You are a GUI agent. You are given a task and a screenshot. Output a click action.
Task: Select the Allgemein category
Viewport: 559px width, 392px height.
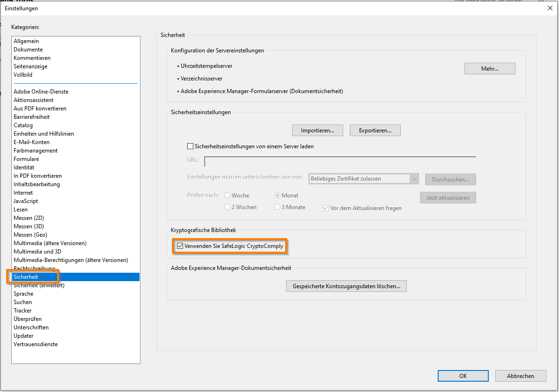[x=26, y=41]
